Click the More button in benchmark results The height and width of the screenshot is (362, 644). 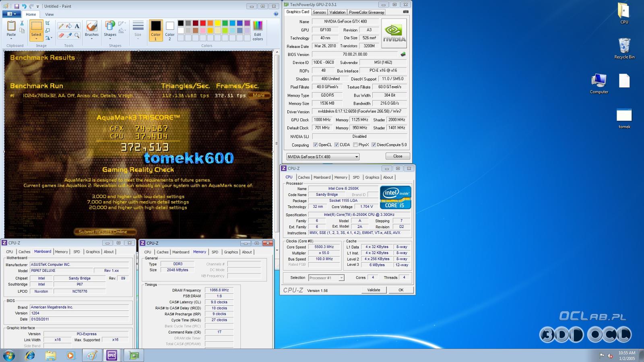[259, 95]
